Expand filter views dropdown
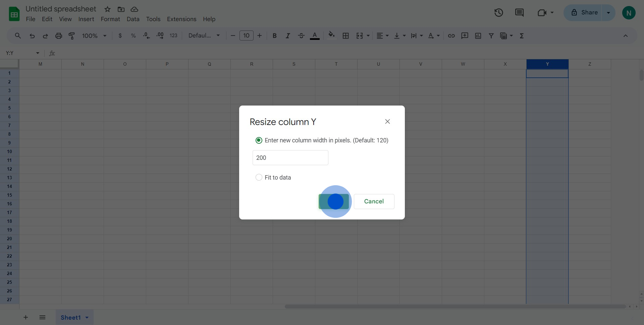This screenshot has height=325, width=644. point(512,36)
